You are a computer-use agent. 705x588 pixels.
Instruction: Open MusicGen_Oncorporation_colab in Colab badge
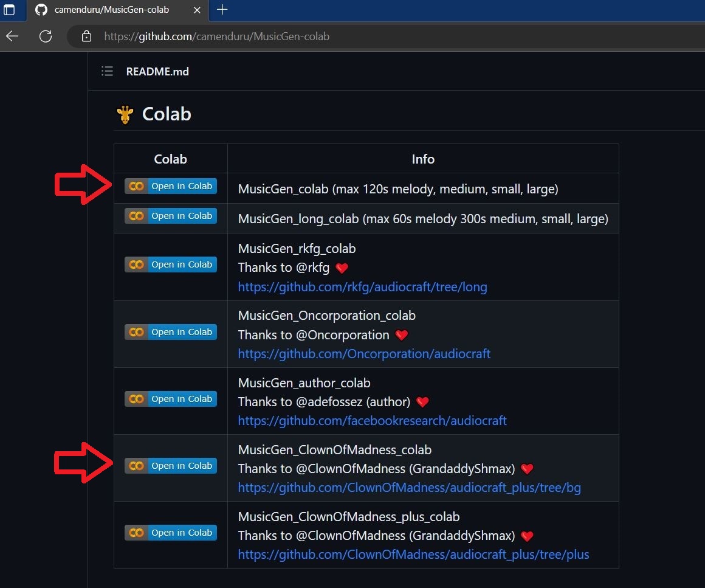point(171,332)
